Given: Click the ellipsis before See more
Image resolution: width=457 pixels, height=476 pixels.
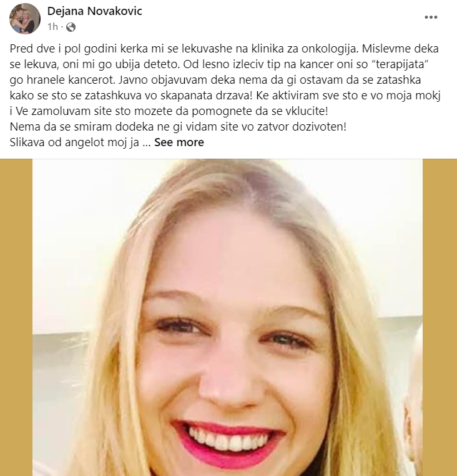Looking at the screenshot, I should (x=147, y=142).
